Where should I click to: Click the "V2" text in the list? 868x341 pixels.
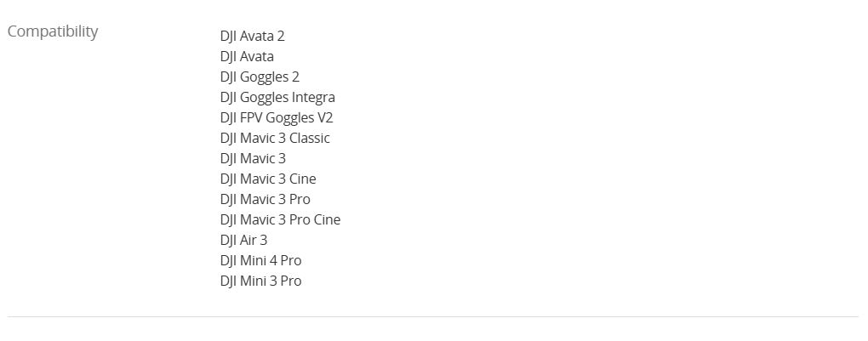[324, 117]
